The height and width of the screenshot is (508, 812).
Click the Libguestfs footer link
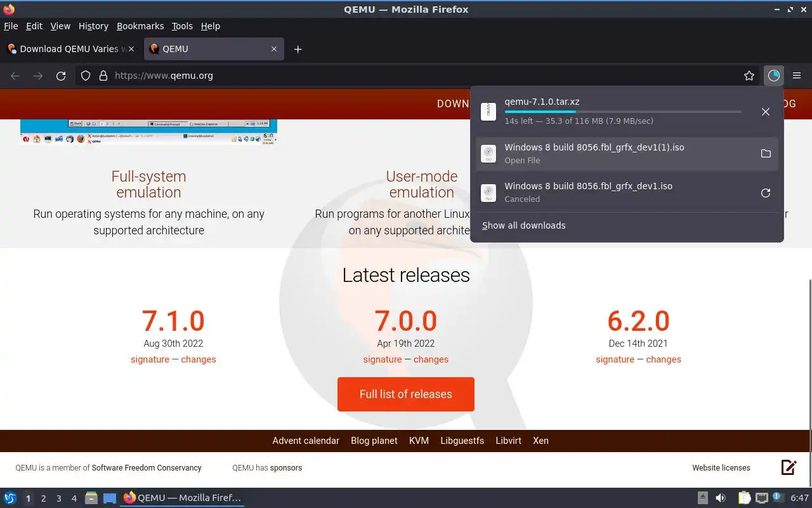coord(462,441)
